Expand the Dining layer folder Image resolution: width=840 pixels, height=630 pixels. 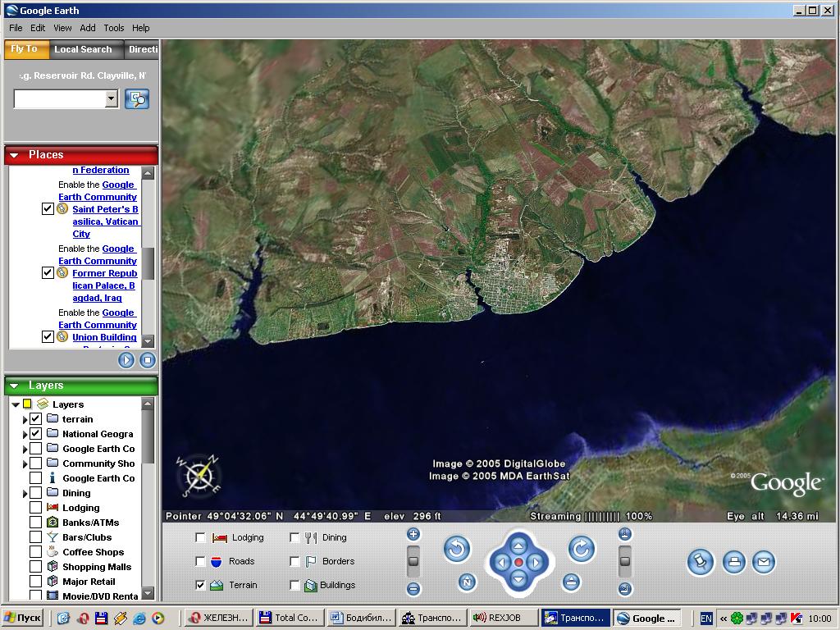[25, 494]
